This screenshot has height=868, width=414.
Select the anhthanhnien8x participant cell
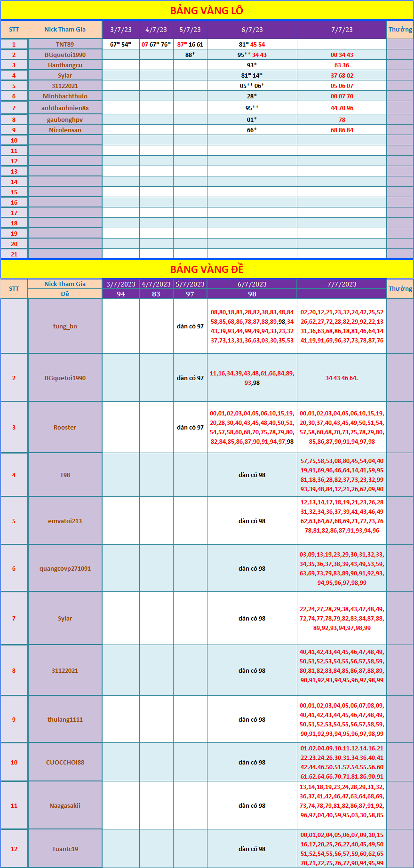click(65, 108)
